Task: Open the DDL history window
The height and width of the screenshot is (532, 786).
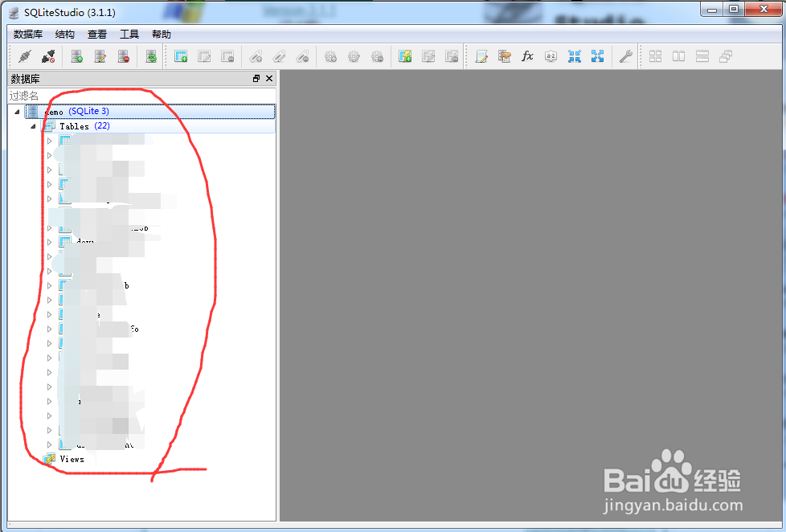Action: click(504, 56)
